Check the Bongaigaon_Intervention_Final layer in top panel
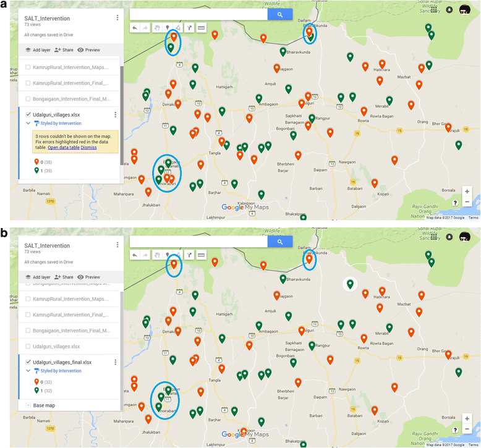Image resolution: width=481 pixels, height=448 pixels. coord(28,98)
